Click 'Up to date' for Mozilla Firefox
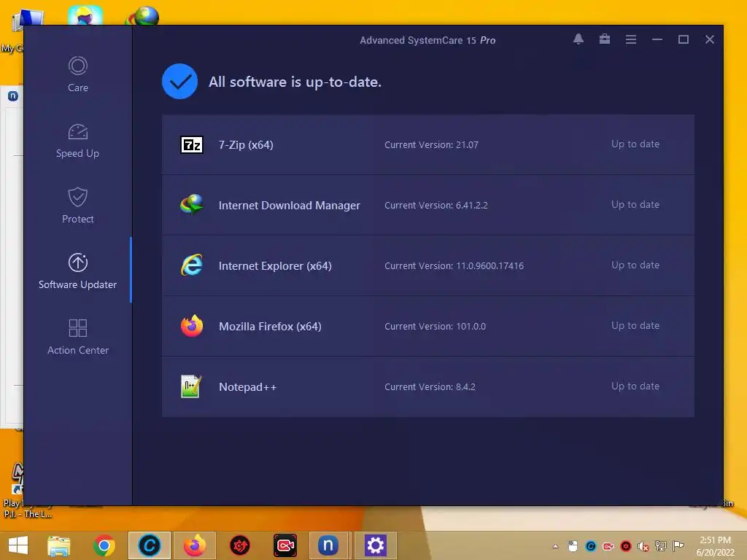Screen dimensions: 747x560 click(x=635, y=325)
